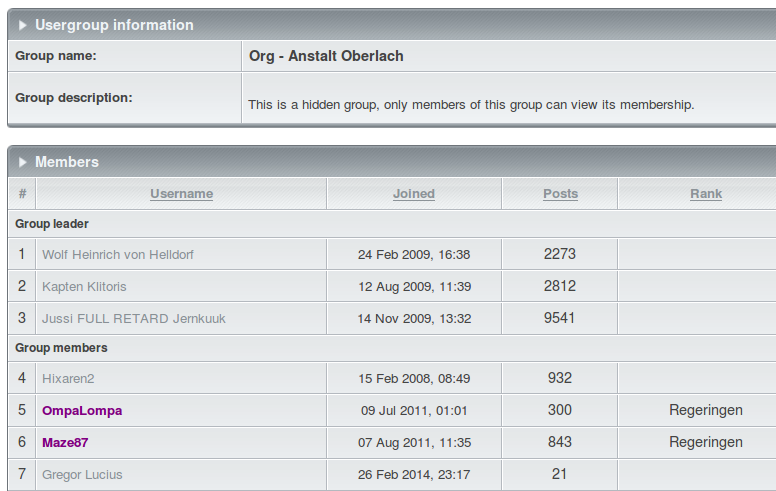This screenshot has width=776, height=491.
Task: Click the Members header title
Action: click(x=67, y=162)
